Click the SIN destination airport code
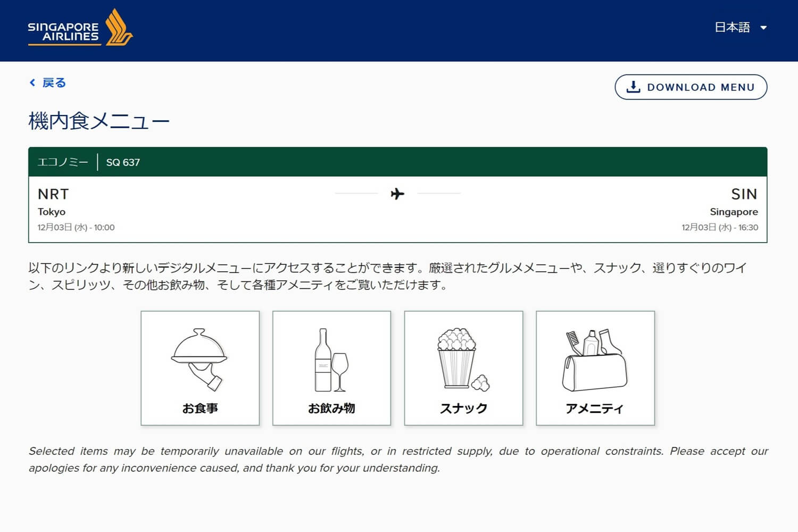Screen dimensions: 798x532 744,194
